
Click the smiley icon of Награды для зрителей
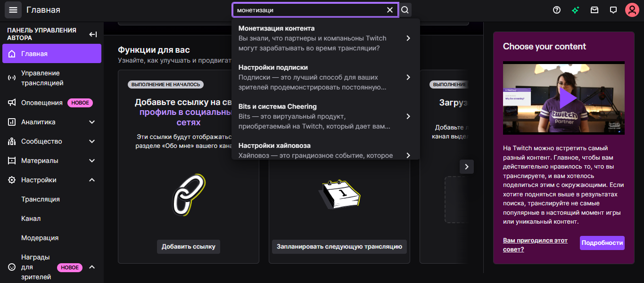pyautogui.click(x=12, y=267)
